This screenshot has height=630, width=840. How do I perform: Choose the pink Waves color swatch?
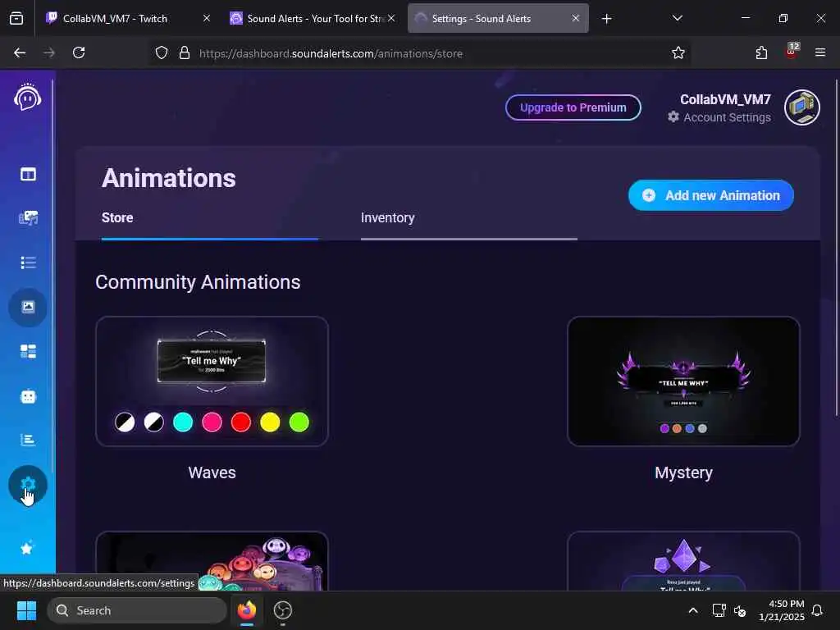(x=212, y=422)
